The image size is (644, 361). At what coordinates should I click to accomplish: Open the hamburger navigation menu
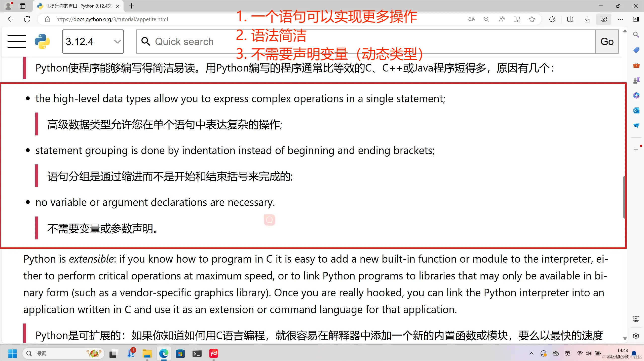coord(16,42)
